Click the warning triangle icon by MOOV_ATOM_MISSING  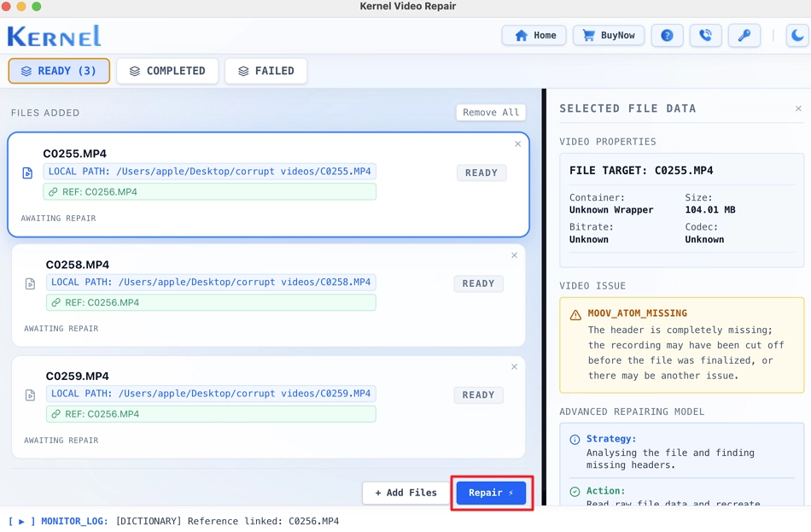pyautogui.click(x=575, y=314)
